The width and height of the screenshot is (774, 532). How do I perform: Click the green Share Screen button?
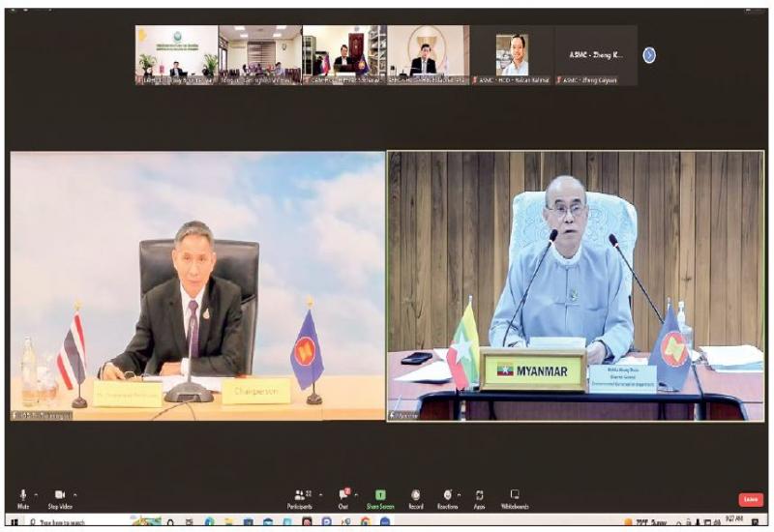tap(380, 495)
